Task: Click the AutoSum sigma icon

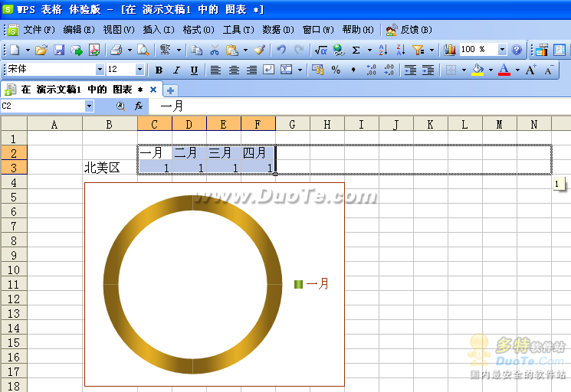Action: [356, 50]
